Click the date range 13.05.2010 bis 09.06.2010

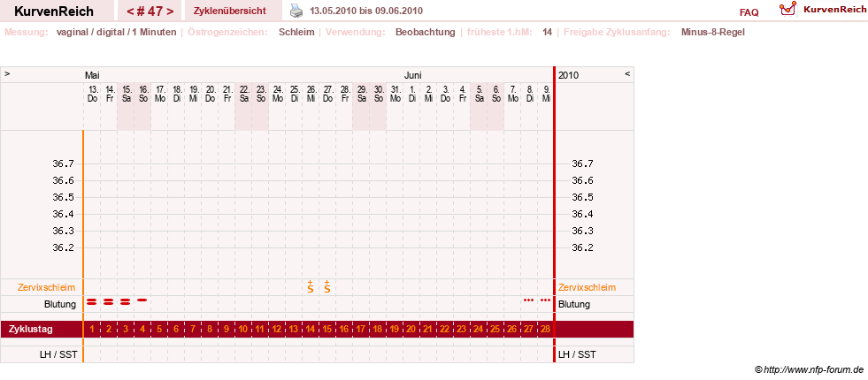pos(366,11)
